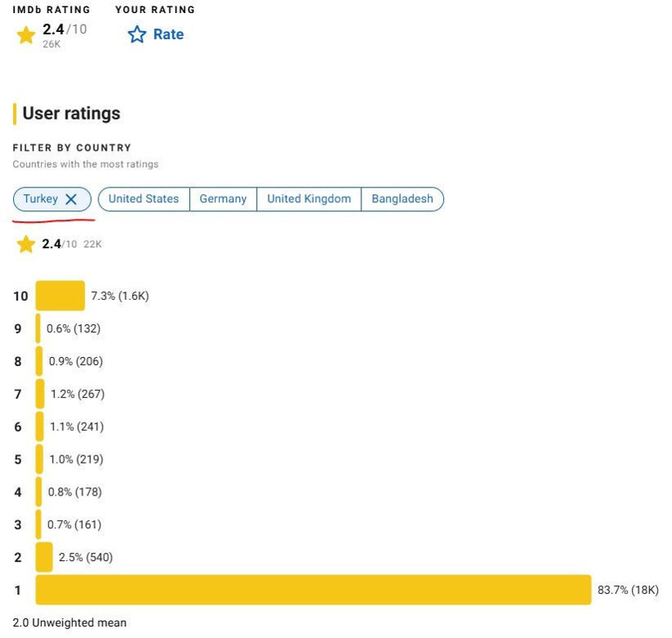Click the 2-star rating bar

tap(44, 557)
